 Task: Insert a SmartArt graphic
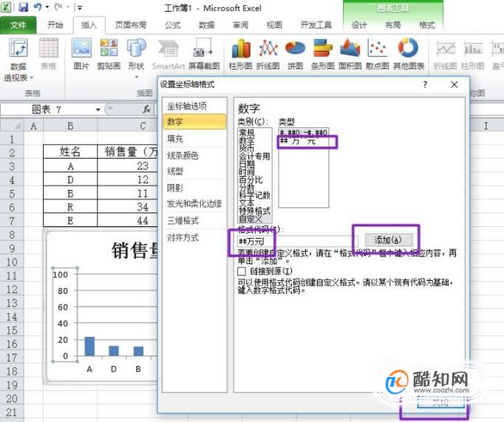pos(168,54)
